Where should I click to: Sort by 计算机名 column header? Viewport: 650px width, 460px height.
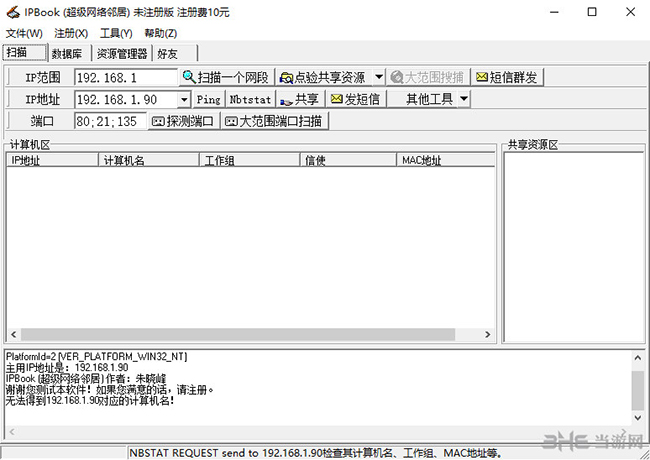point(149,160)
